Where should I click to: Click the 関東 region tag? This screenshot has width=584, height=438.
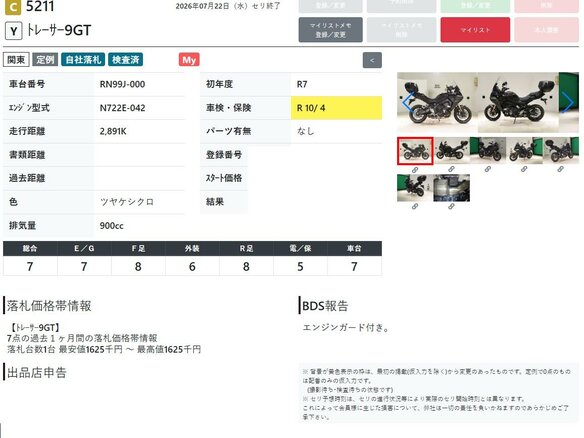click(x=16, y=60)
